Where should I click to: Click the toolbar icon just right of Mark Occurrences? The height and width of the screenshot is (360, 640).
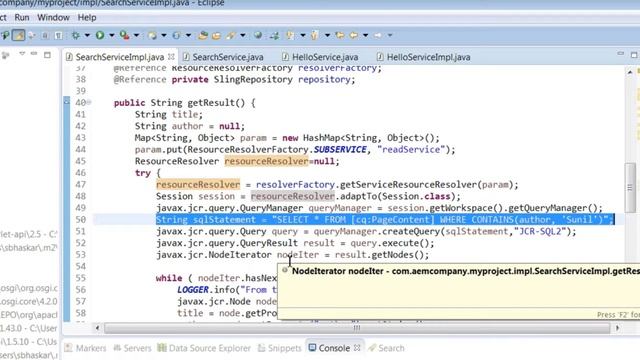pyautogui.click(x=31, y=36)
